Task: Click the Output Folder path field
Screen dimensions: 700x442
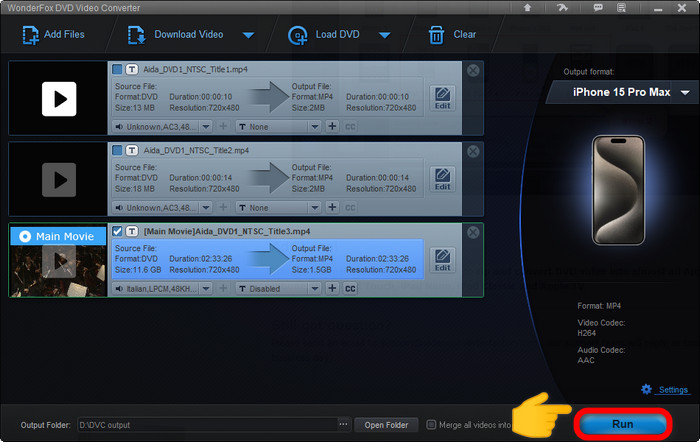Action: (208, 425)
